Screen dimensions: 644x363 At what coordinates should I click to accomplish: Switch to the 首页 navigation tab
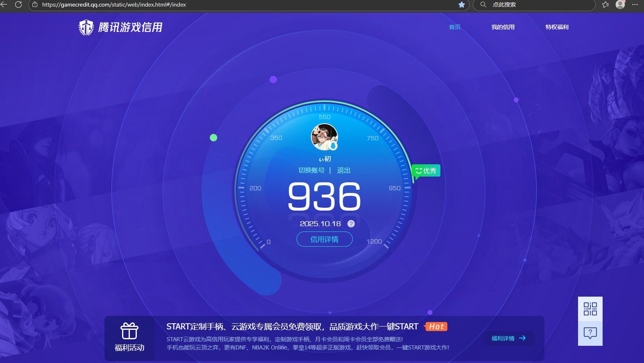[x=455, y=27]
